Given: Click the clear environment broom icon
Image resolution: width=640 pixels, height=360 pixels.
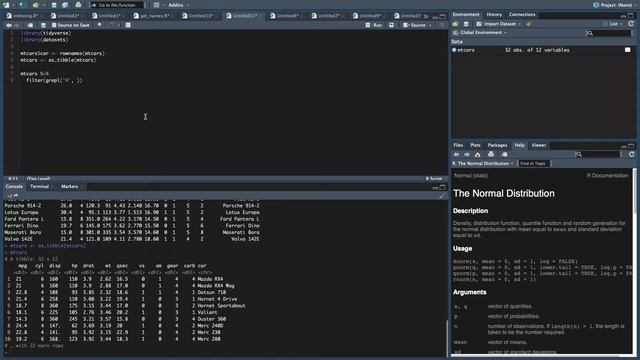Looking at the screenshot, I should 529,24.
